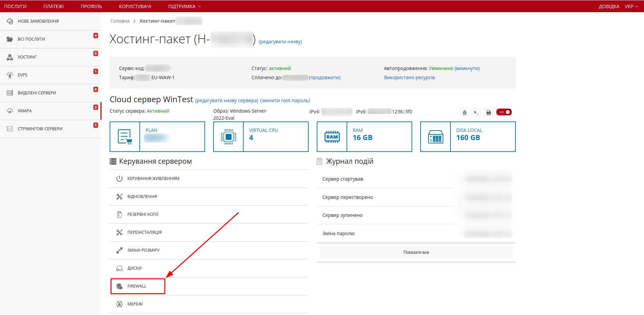This screenshot has width=644, height=315.
Task: Click the shield icon next to FIREWALL
Action: 119,286
